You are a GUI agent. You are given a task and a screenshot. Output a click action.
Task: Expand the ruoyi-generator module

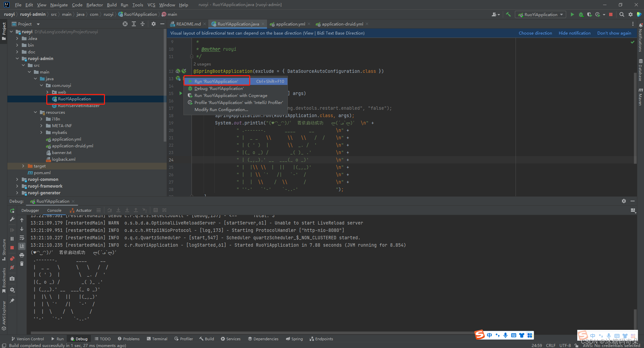[17, 193]
